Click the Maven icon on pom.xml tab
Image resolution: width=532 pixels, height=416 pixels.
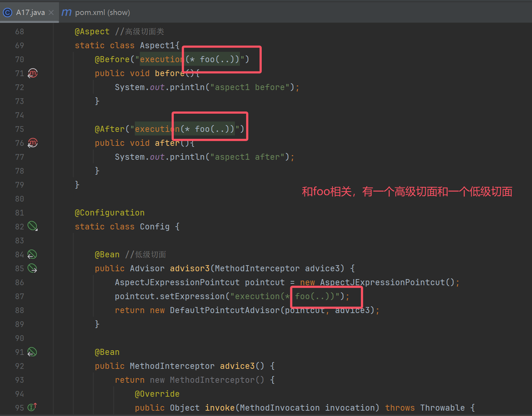point(66,13)
